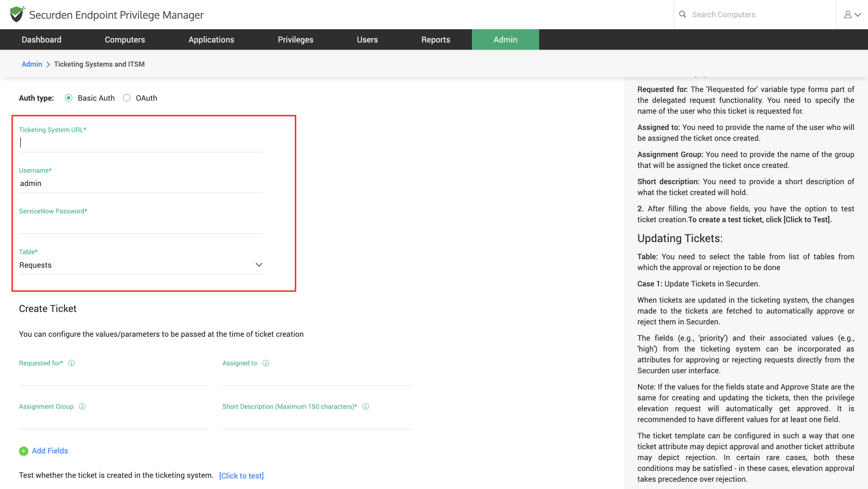Show info for Requested for field
Screen dimensions: 868x489
[x=71, y=363]
